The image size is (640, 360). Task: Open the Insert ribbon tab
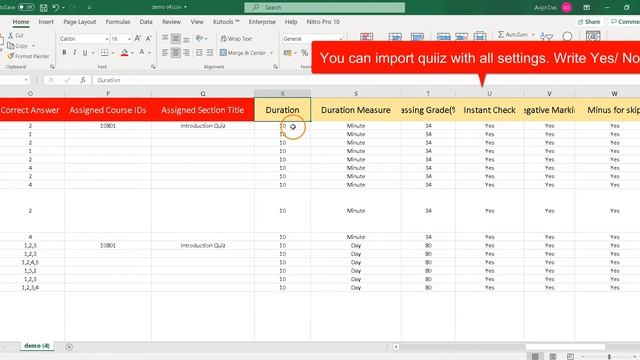[x=46, y=22]
